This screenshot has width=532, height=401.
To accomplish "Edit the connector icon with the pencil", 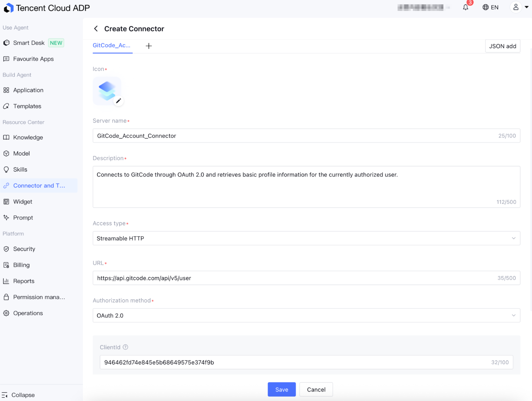I will coord(118,101).
